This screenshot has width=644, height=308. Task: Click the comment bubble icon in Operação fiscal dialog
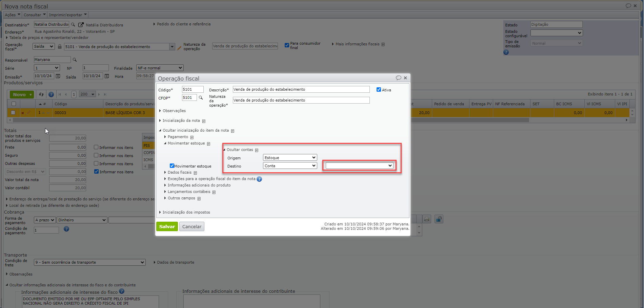tap(399, 78)
